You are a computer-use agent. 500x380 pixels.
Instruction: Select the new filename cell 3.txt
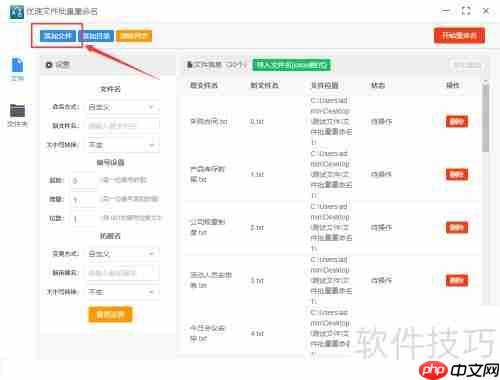tap(257, 281)
